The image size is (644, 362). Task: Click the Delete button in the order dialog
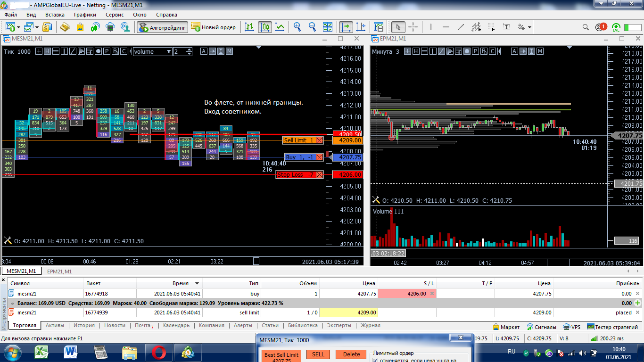pyautogui.click(x=351, y=354)
